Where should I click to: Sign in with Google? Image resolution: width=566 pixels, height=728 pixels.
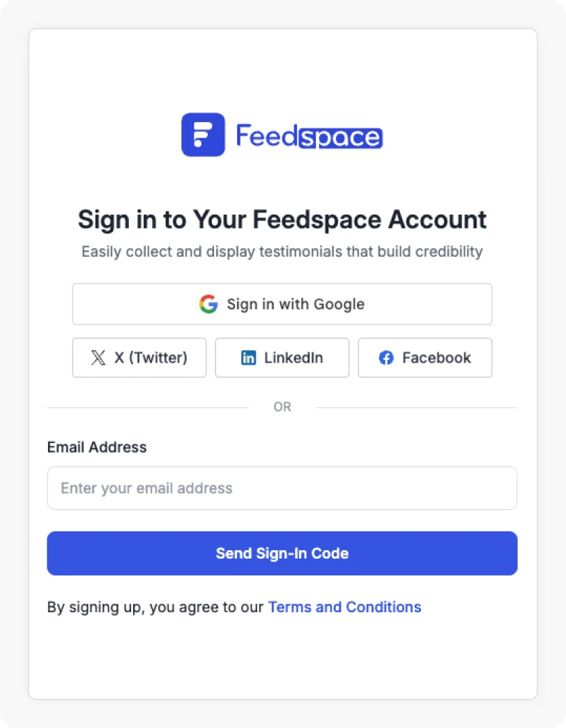pyautogui.click(x=282, y=304)
